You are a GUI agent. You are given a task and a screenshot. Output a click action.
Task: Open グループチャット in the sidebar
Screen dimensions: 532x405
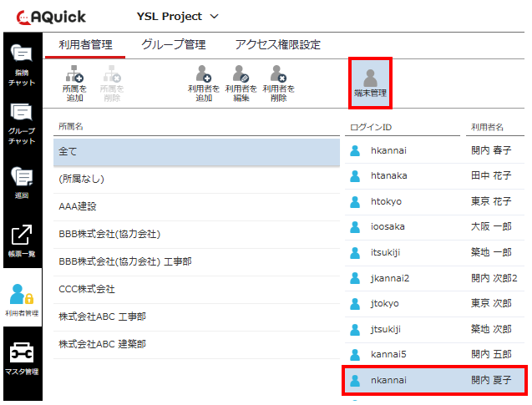coord(21,123)
